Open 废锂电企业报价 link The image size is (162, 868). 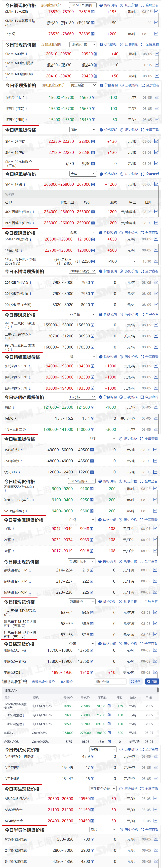point(43,681)
